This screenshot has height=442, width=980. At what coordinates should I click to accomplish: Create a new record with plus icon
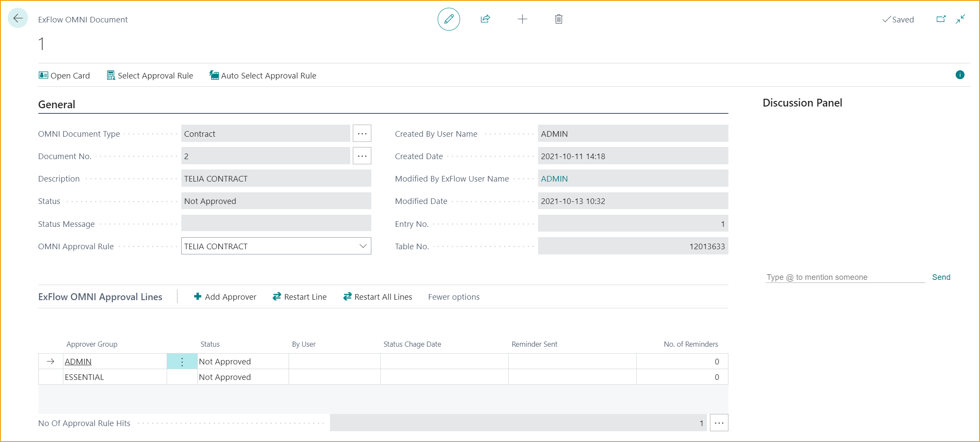(522, 19)
